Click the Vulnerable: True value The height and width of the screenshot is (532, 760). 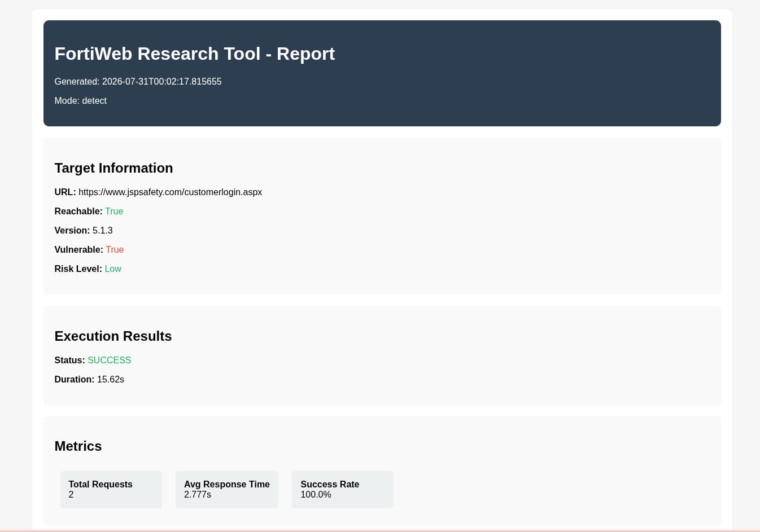(115, 250)
